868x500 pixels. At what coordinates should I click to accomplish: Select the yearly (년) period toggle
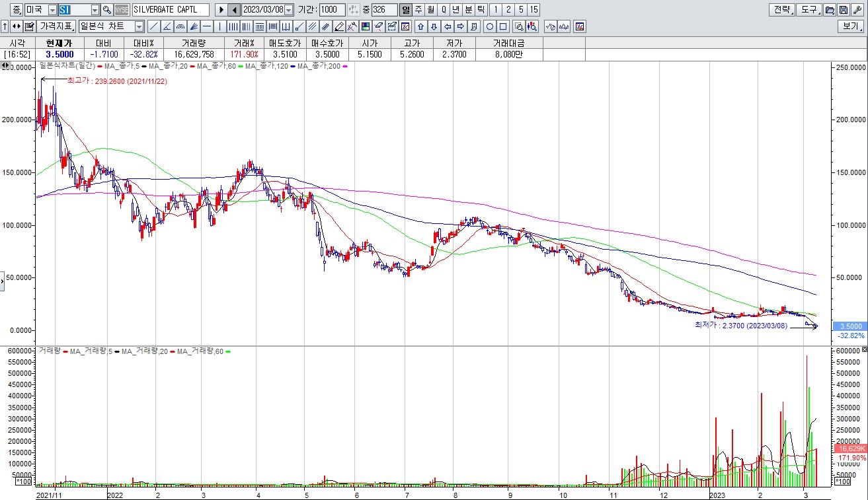pos(456,10)
